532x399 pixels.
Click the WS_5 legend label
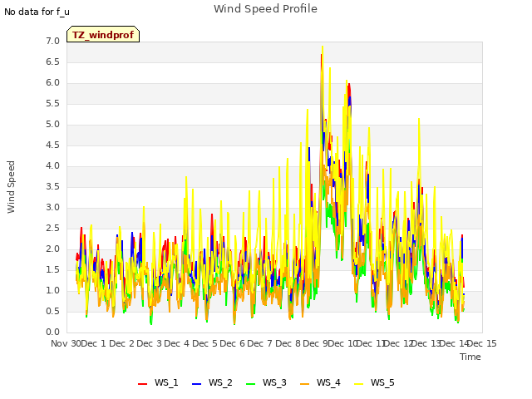[x=382, y=382]
